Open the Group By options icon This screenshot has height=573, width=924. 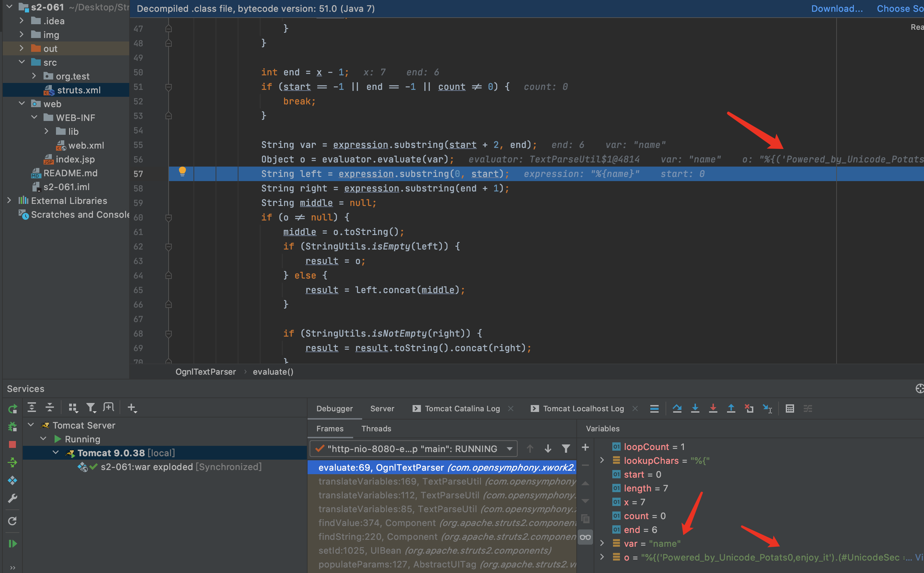point(73,407)
